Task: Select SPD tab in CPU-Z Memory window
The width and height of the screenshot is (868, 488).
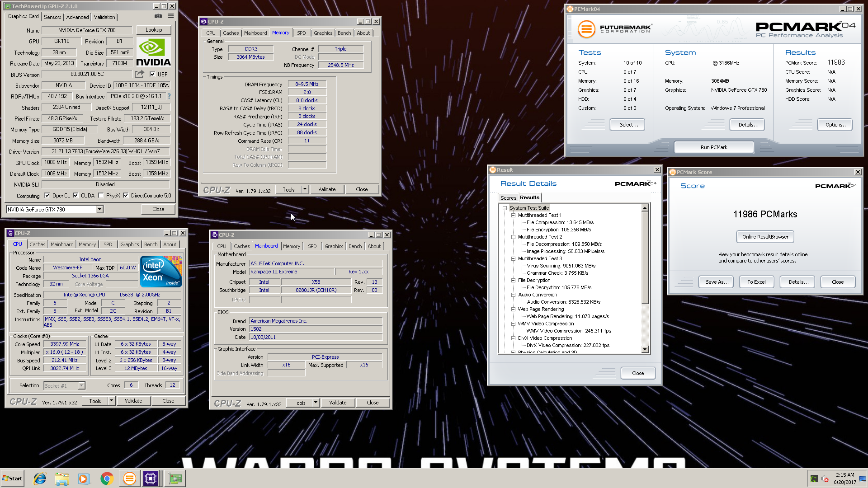Action: click(x=301, y=33)
